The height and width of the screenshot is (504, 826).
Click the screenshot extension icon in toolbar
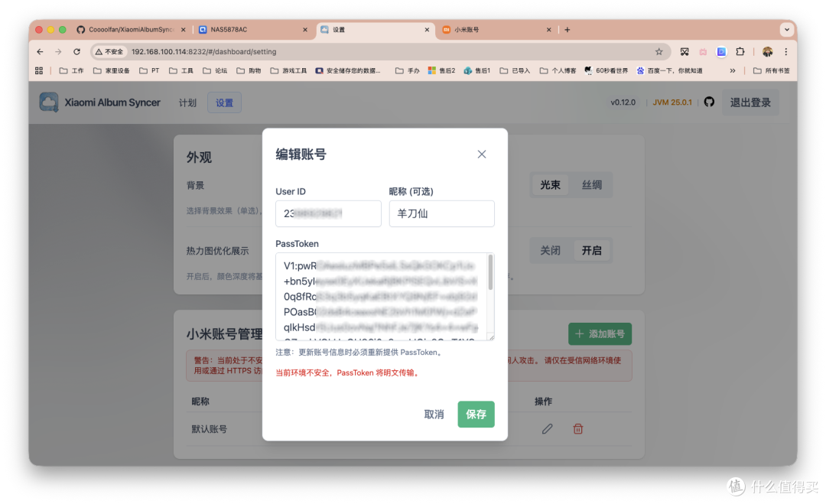point(685,51)
